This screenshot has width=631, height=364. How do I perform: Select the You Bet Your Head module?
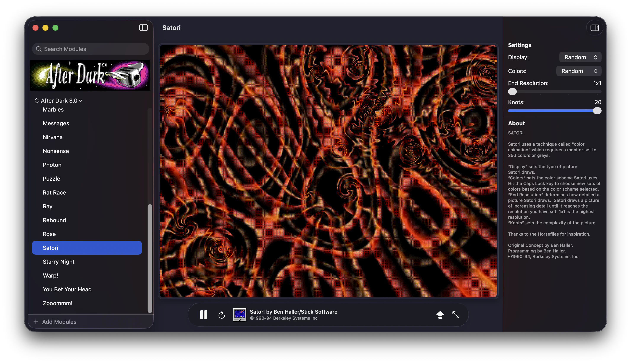tap(87, 289)
